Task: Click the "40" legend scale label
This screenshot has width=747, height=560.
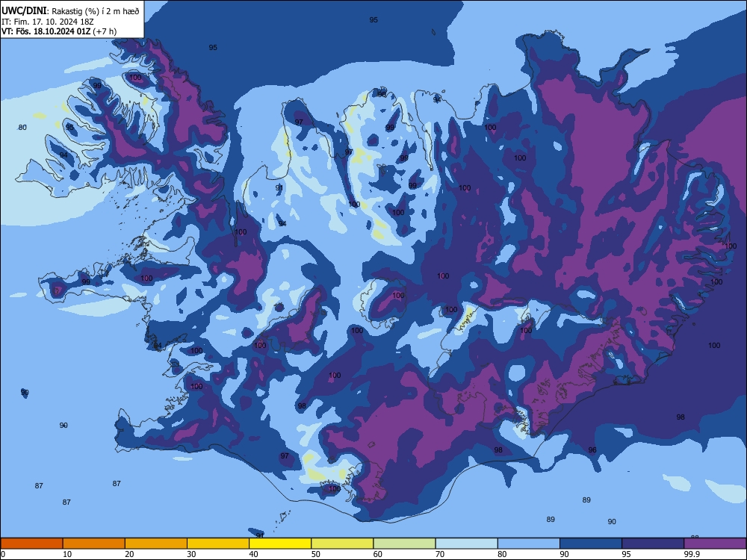Action: tap(253, 554)
